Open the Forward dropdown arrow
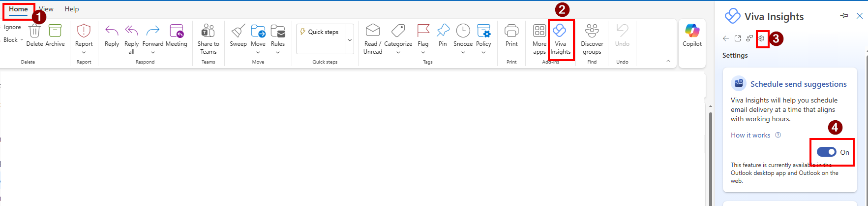The width and height of the screenshot is (868, 206). tap(153, 52)
